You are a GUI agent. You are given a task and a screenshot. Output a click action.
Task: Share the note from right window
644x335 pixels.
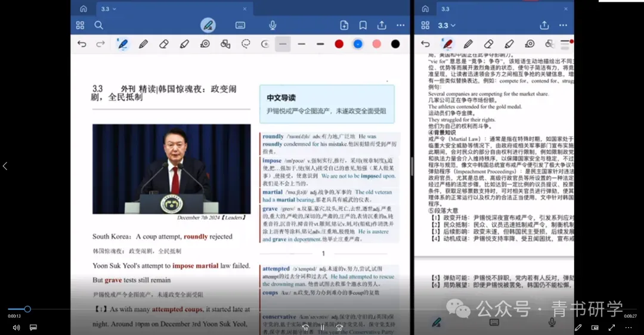[x=544, y=26]
